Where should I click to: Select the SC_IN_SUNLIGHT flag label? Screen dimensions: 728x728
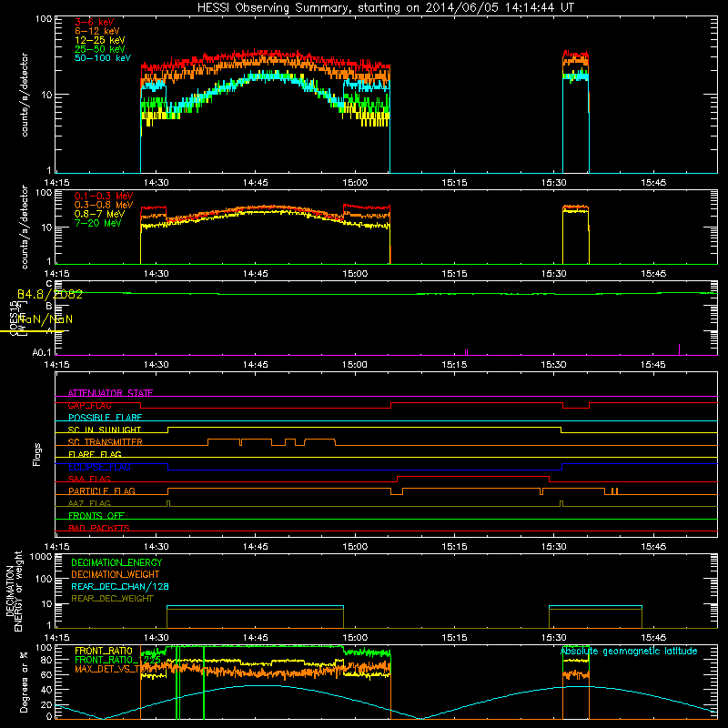[x=105, y=430]
